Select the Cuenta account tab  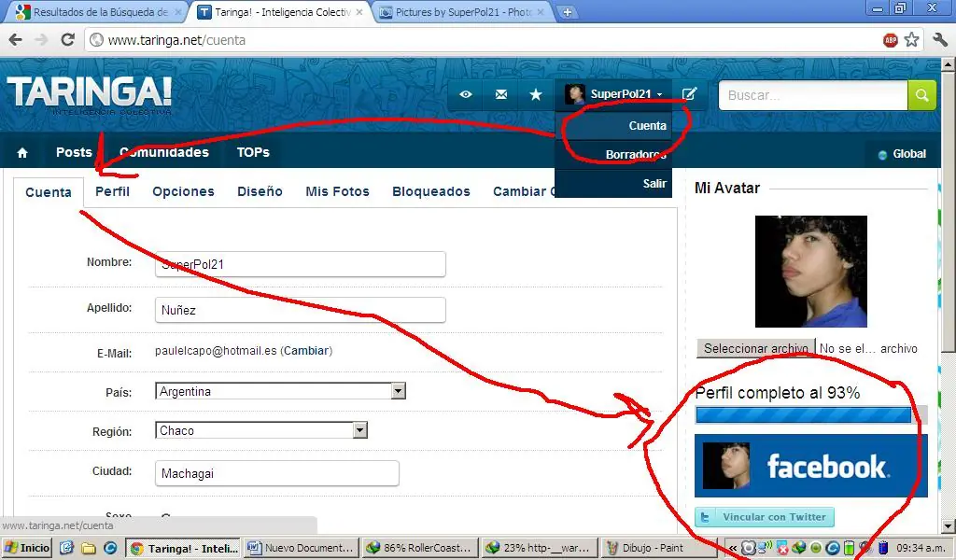tap(49, 192)
